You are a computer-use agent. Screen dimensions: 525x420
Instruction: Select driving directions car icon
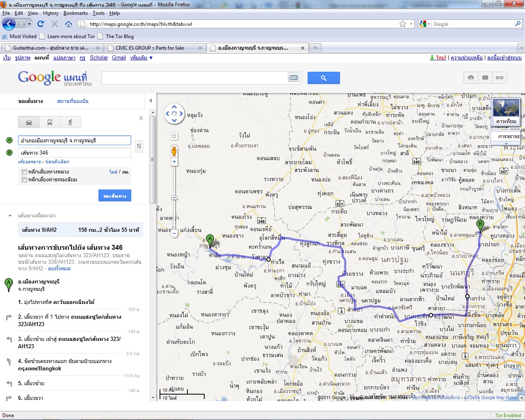click(x=29, y=122)
